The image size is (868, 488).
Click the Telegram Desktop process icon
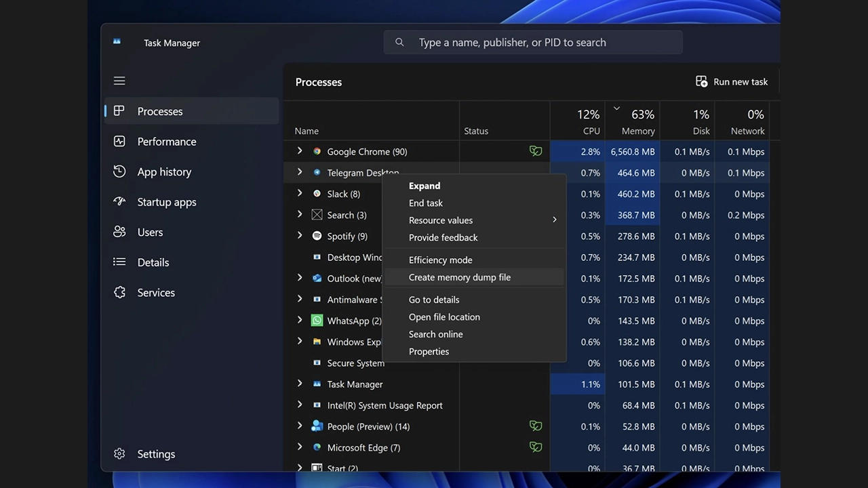[317, 172]
